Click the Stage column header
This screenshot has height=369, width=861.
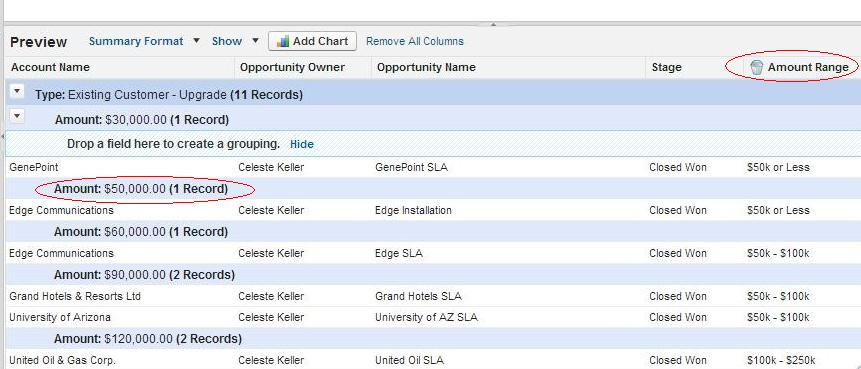(x=666, y=68)
